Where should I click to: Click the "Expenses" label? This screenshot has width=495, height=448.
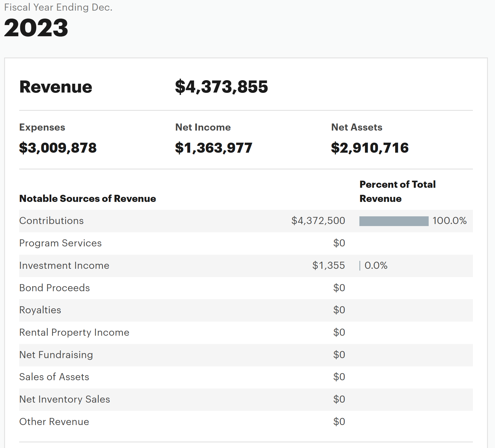[x=42, y=127]
